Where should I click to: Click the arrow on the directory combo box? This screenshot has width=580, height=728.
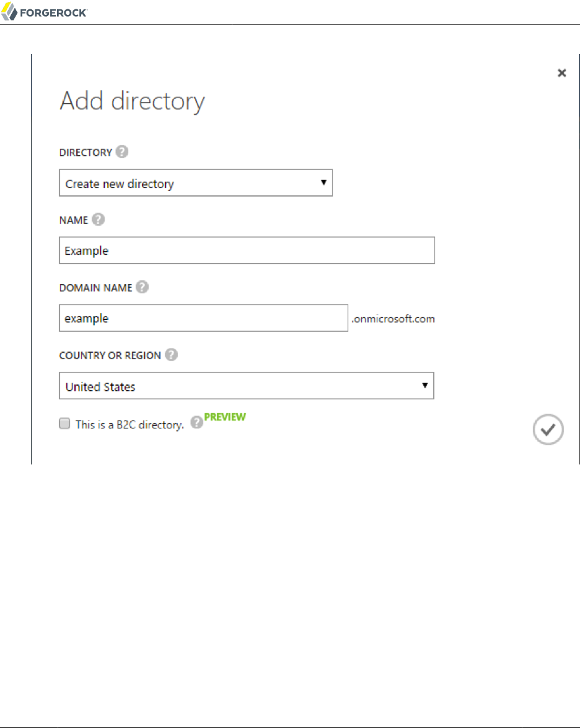(323, 183)
